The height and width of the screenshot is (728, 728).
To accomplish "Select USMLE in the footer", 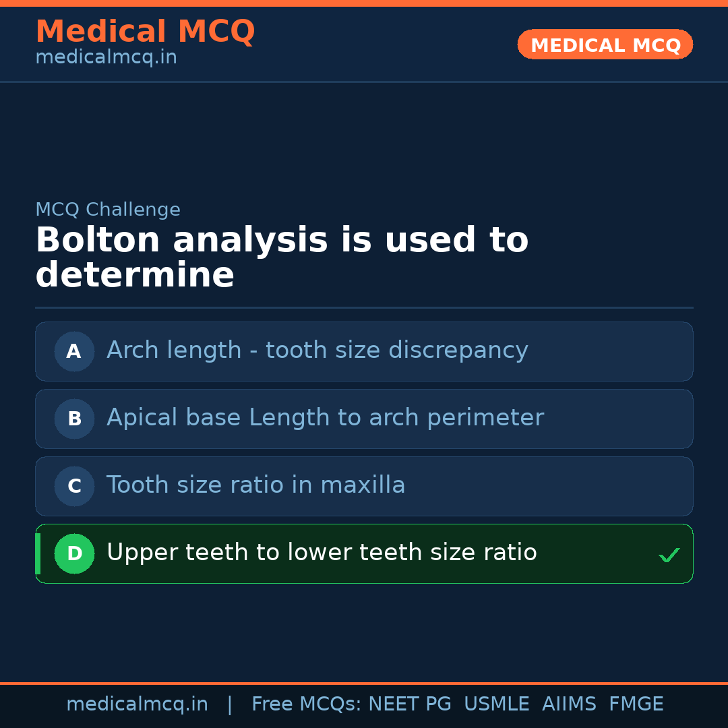I will pyautogui.click(x=496, y=704).
